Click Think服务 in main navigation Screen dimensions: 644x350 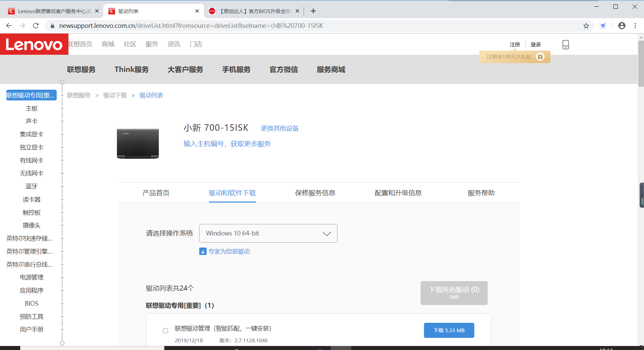tap(131, 70)
